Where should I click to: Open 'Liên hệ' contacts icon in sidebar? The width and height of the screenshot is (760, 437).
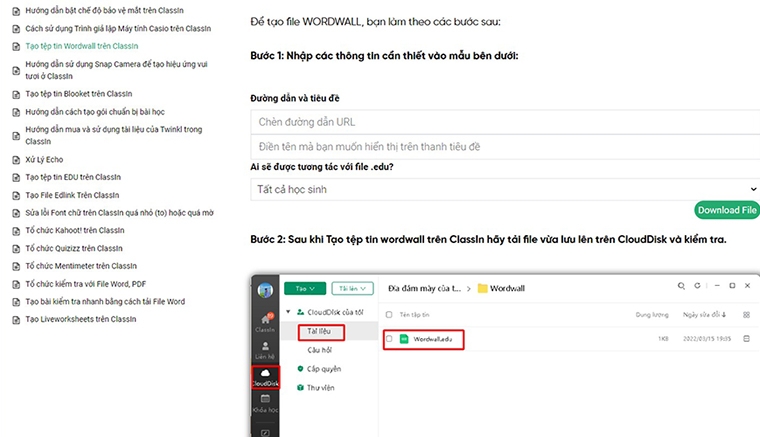pyautogui.click(x=265, y=350)
